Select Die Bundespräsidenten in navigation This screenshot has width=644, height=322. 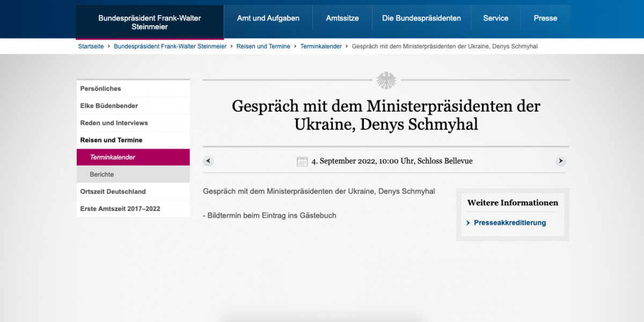(x=421, y=18)
